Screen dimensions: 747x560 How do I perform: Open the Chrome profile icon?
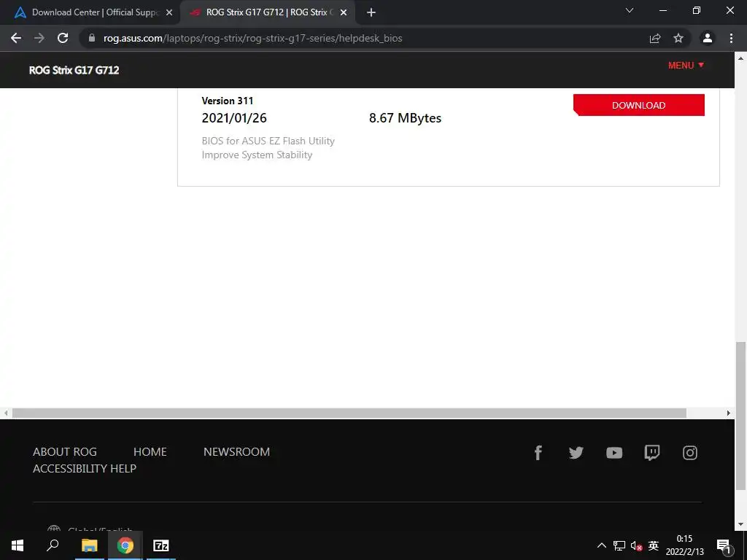[708, 38]
